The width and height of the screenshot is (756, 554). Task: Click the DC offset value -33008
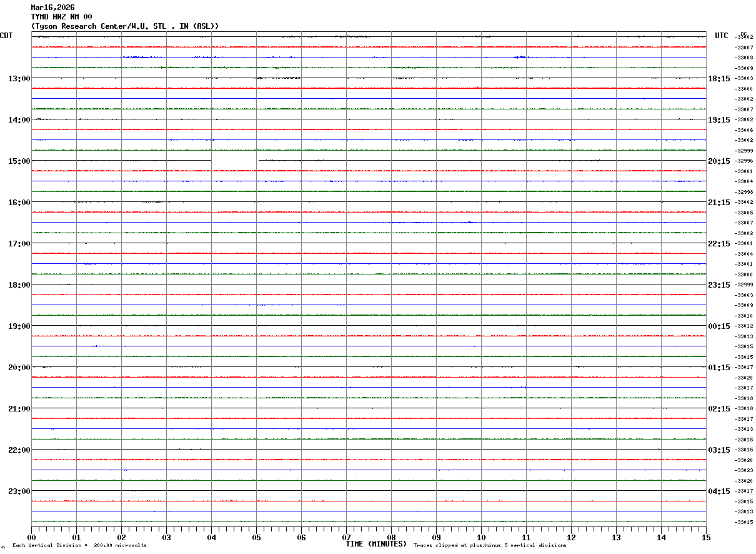tap(744, 58)
